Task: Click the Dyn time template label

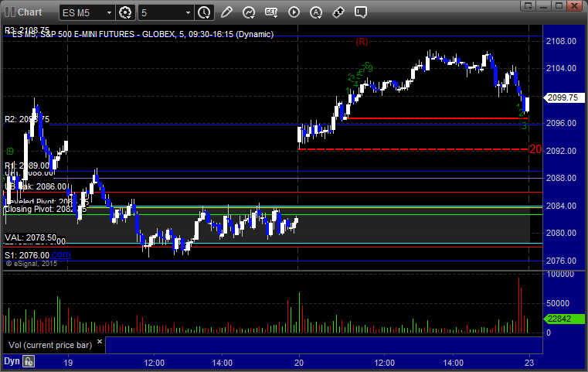Action: pyautogui.click(x=12, y=361)
